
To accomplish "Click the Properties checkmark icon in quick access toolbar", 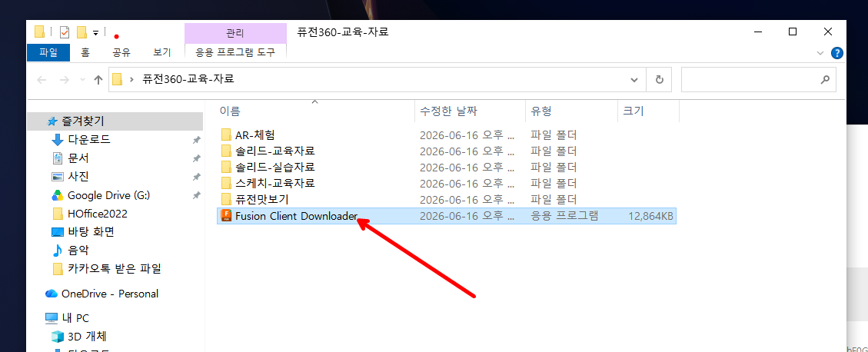I will (65, 32).
